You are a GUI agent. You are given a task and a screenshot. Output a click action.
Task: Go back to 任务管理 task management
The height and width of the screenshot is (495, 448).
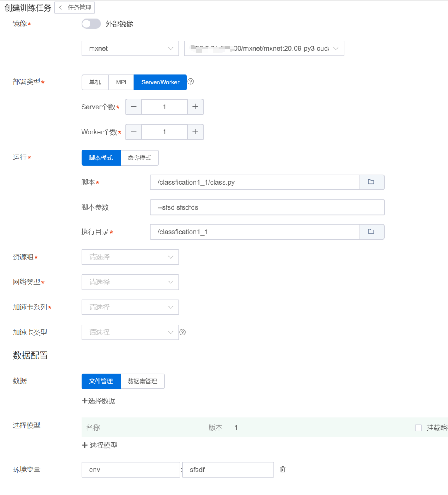click(75, 8)
